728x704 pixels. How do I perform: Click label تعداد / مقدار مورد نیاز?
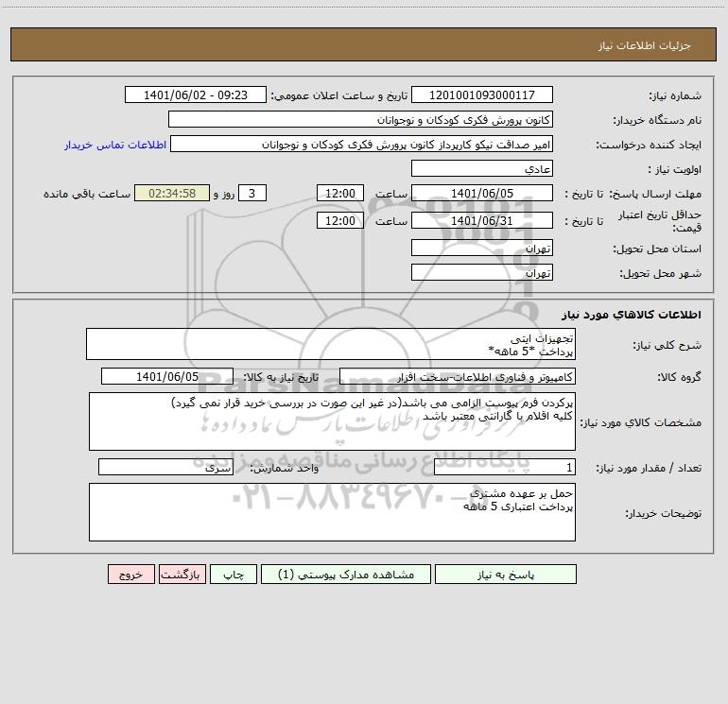pyautogui.click(x=649, y=469)
